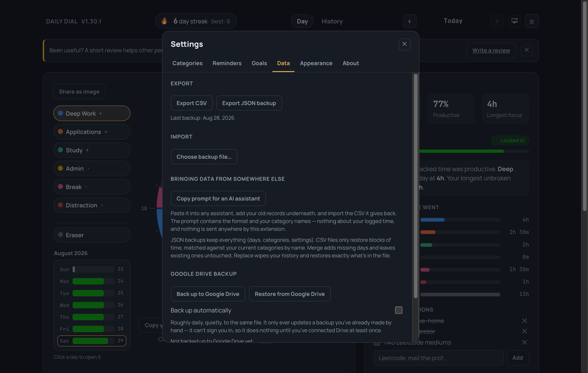Open the Categories settings tab

tap(187, 63)
